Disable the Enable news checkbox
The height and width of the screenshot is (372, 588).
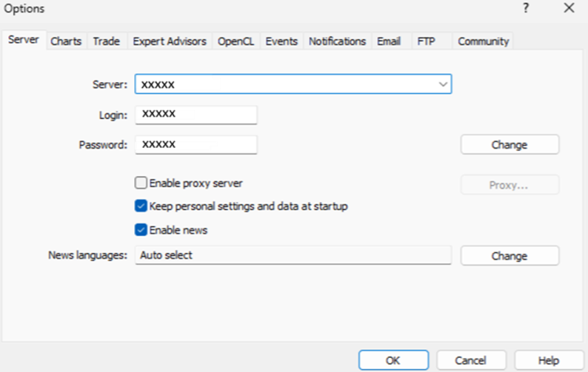141,230
